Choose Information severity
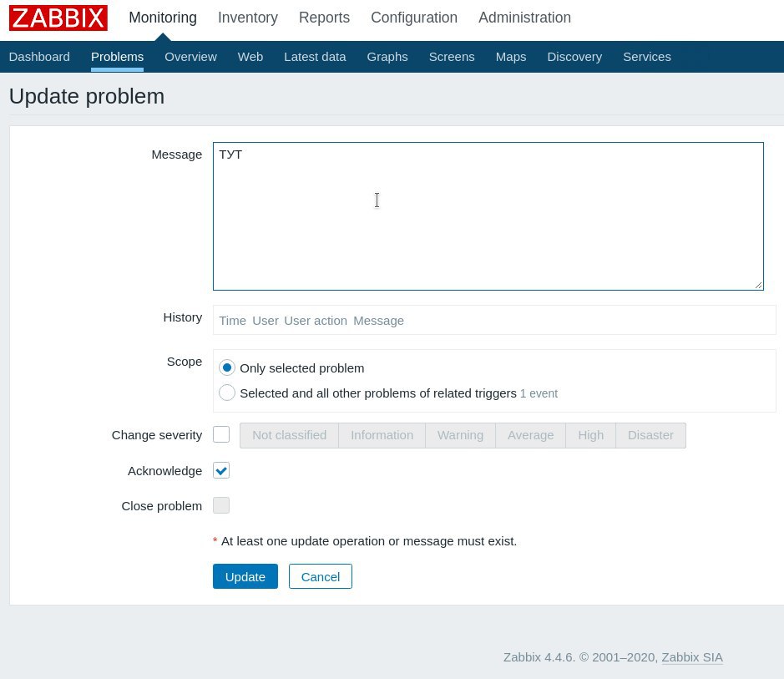 click(x=382, y=435)
